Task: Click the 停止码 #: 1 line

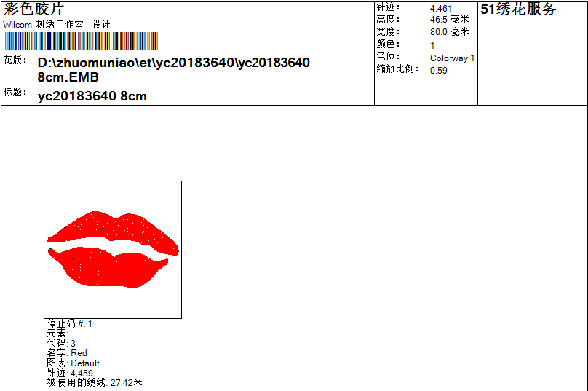Action: coord(70,323)
